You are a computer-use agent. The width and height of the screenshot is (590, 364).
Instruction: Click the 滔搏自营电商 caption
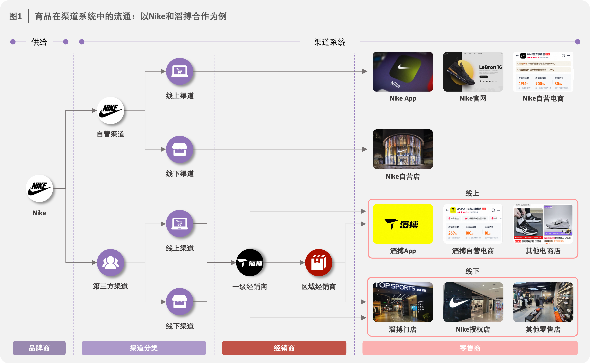tap(473, 251)
